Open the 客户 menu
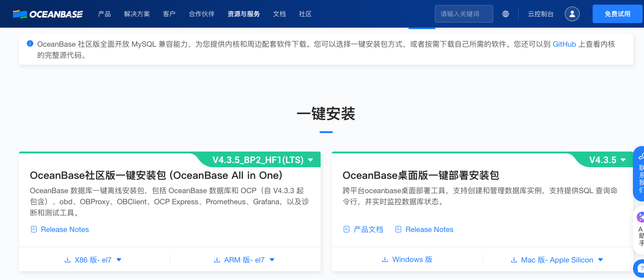The width and height of the screenshot is (644, 280). click(x=169, y=14)
